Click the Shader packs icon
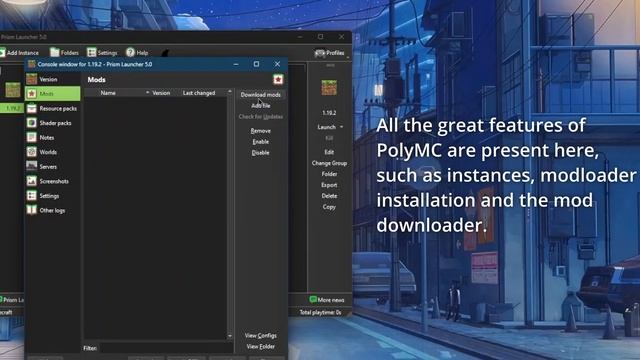Screen dimensions: 640x360 click(x=31, y=122)
